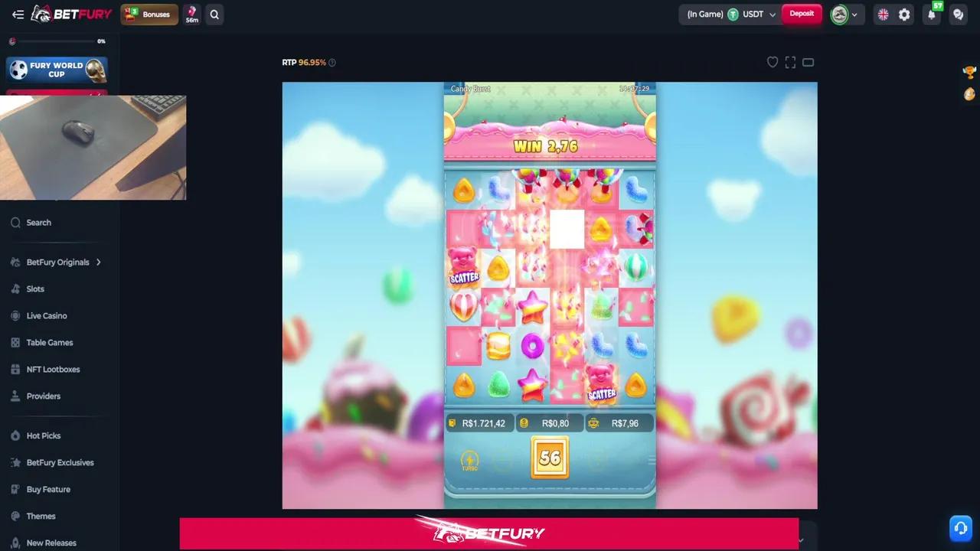Viewport: 980px width, 551px height.
Task: Click the Live Casino icon in sidebar
Action: coord(15,316)
